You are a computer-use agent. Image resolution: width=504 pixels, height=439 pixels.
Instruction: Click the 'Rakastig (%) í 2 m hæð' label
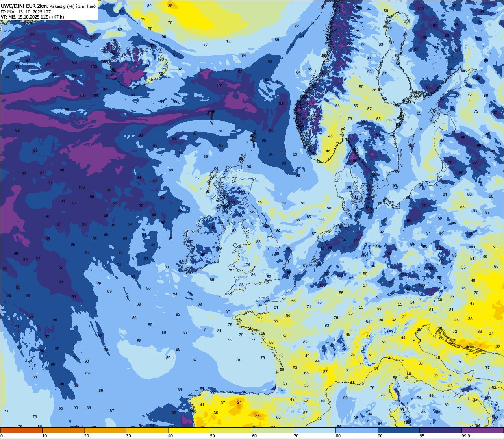72,6
